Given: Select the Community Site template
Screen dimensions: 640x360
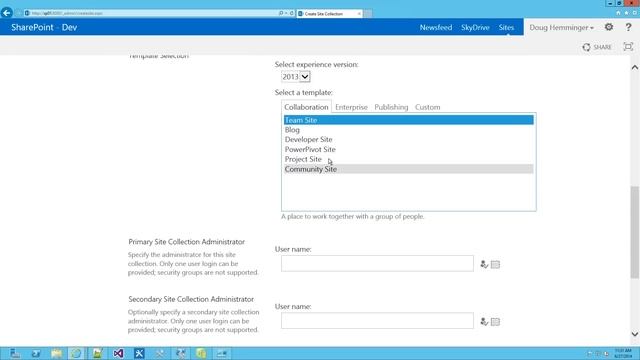Looking at the screenshot, I should click(409, 169).
